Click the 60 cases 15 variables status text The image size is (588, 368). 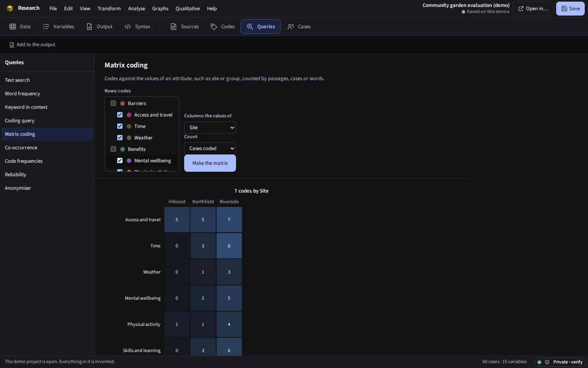tap(505, 362)
